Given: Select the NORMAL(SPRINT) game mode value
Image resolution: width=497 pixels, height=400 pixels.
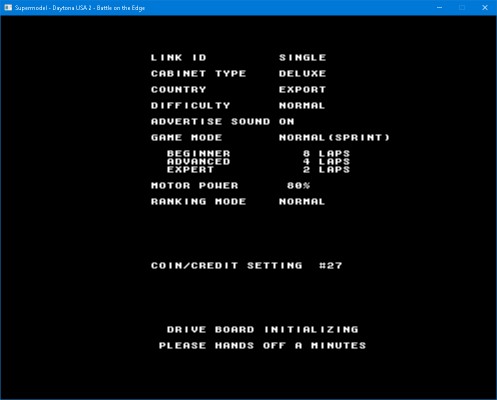Looking at the screenshot, I should point(334,138).
